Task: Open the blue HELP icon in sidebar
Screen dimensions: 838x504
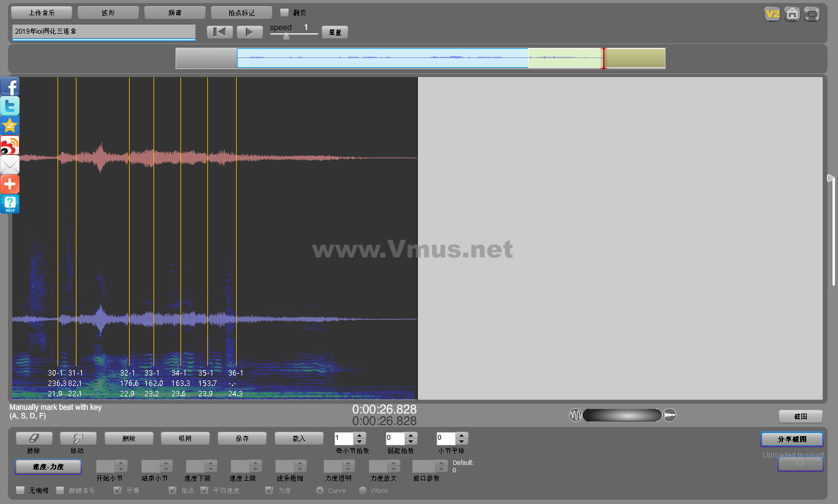Action: point(10,204)
